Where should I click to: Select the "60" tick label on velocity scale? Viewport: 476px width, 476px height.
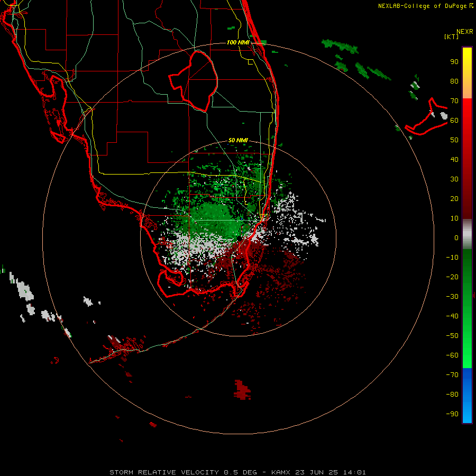[x=454, y=121]
